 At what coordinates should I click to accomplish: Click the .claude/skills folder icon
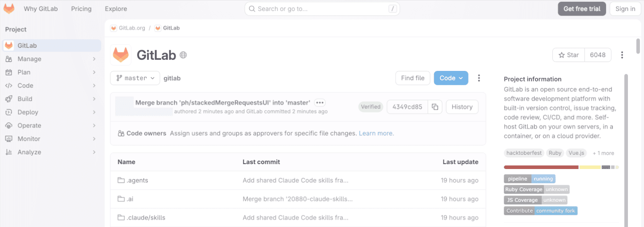tap(121, 218)
